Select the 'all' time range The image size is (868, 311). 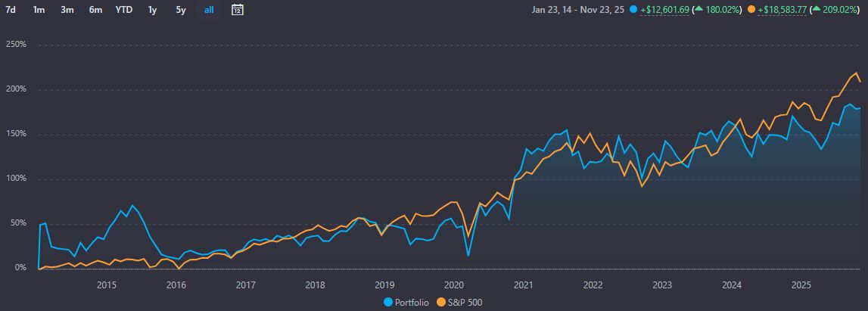tap(209, 10)
